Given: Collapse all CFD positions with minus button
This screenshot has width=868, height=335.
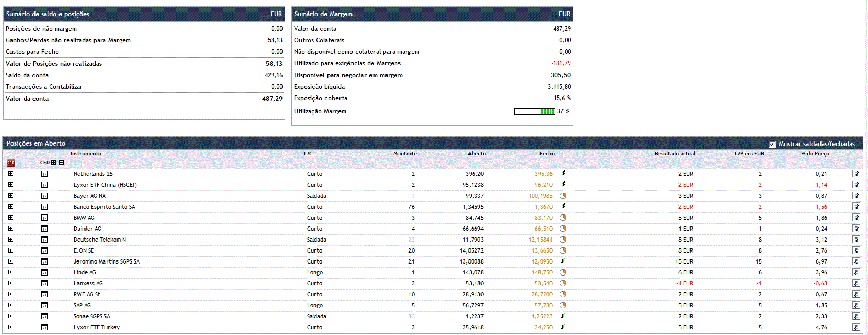Looking at the screenshot, I should point(61,163).
